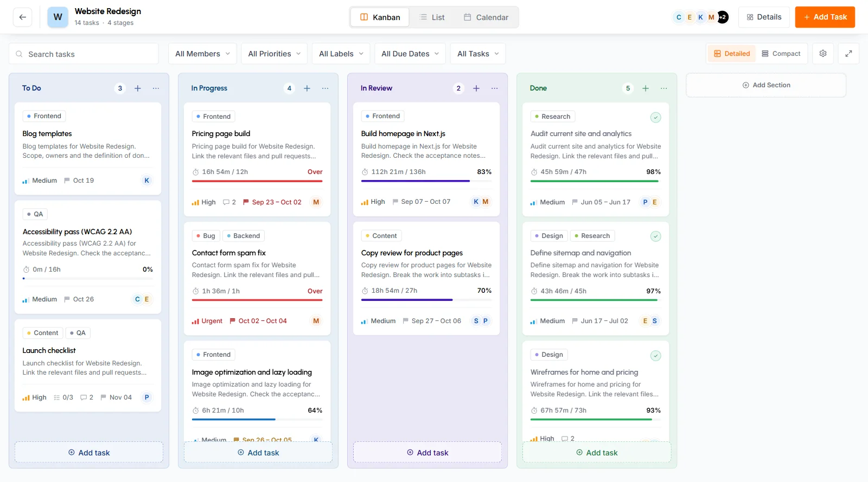The height and width of the screenshot is (482, 868).
Task: Select the Kanban view tab
Action: (380, 17)
